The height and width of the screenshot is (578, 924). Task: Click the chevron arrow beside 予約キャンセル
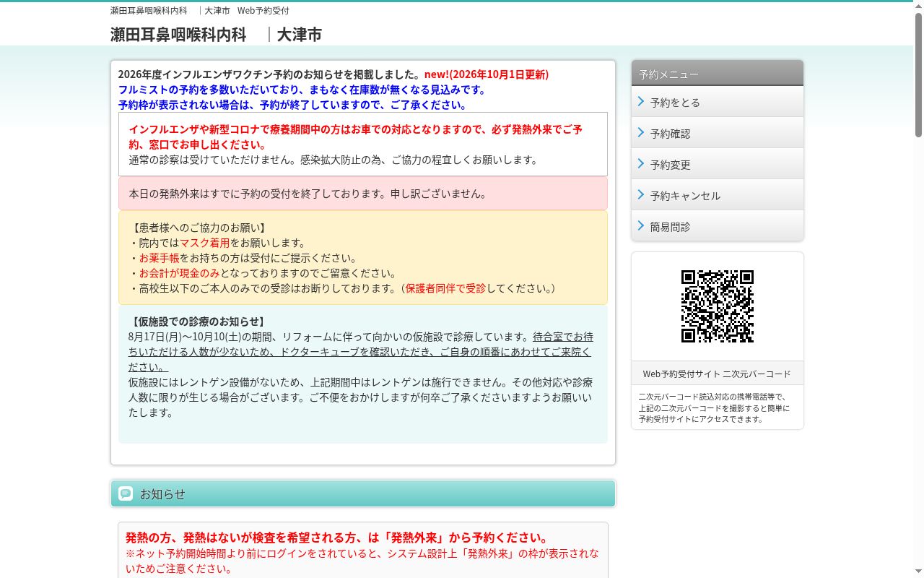coord(640,195)
